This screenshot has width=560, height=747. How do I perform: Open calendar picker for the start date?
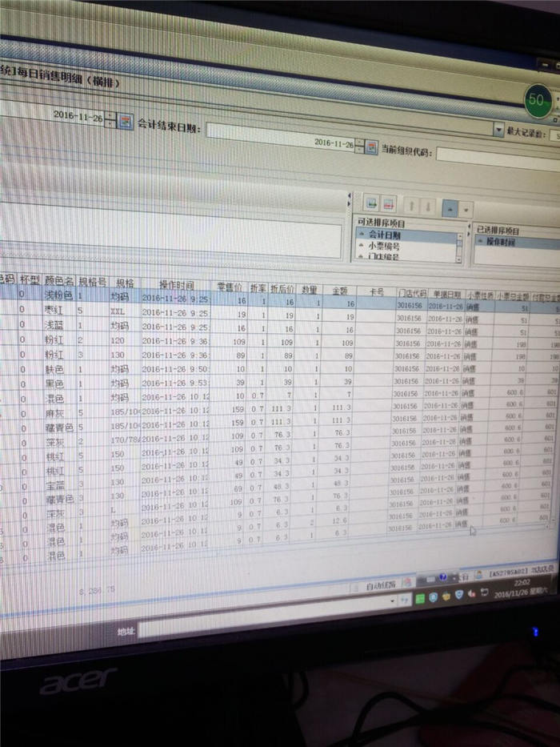pos(125,121)
